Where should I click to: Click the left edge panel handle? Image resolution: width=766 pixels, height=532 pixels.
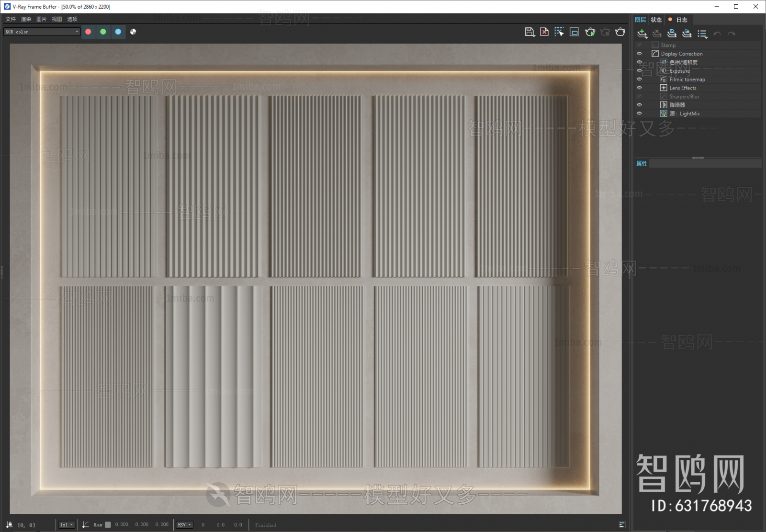point(2,272)
